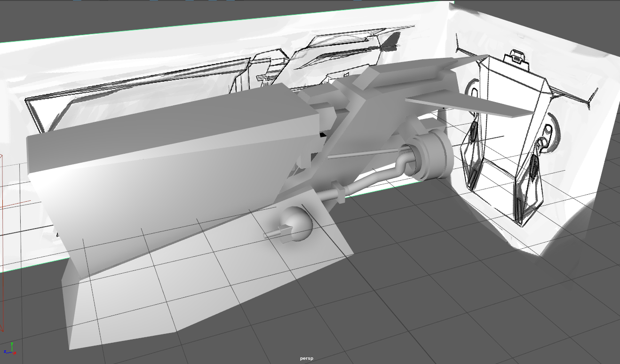Click the persp camera label
This screenshot has height=364, width=620.
click(x=306, y=358)
